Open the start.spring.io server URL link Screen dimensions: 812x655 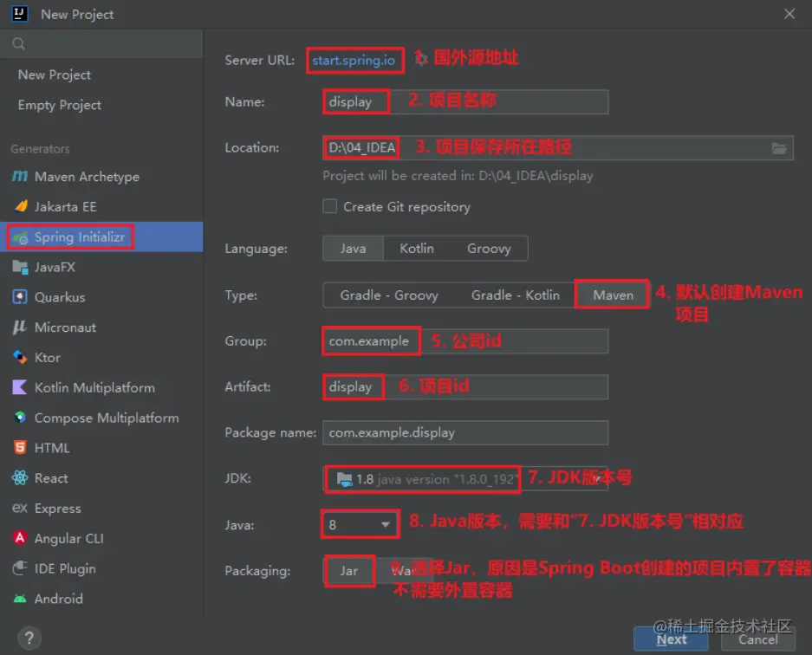(354, 60)
